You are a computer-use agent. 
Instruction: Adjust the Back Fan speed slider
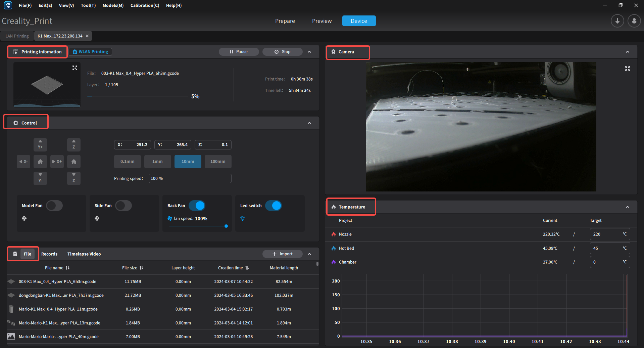point(198,226)
